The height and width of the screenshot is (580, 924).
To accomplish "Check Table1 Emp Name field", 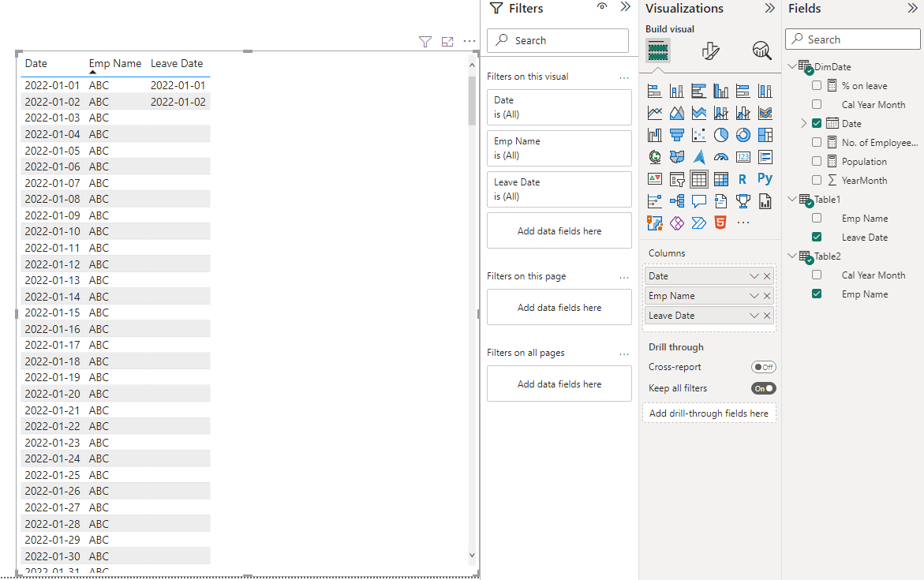I will (x=816, y=218).
